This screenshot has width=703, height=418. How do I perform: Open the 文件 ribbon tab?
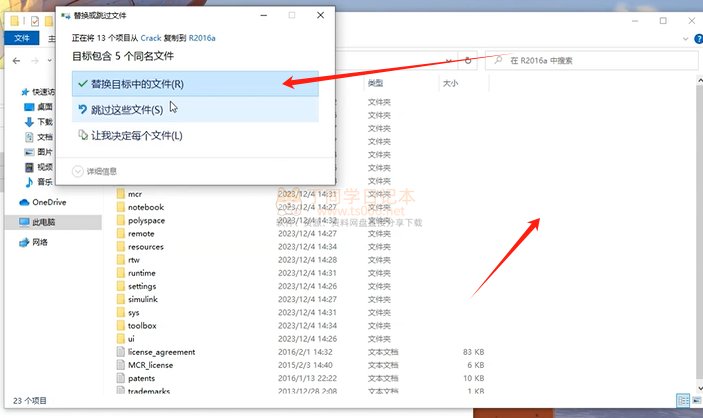click(21, 39)
